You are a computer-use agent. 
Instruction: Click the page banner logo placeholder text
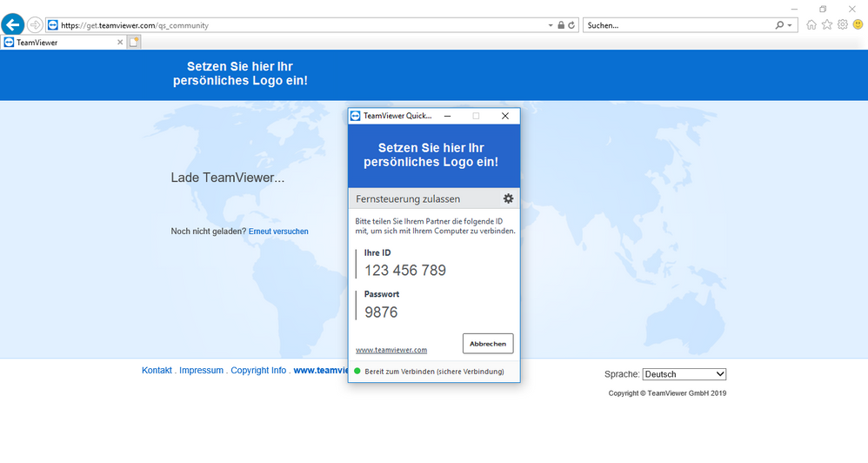point(240,74)
